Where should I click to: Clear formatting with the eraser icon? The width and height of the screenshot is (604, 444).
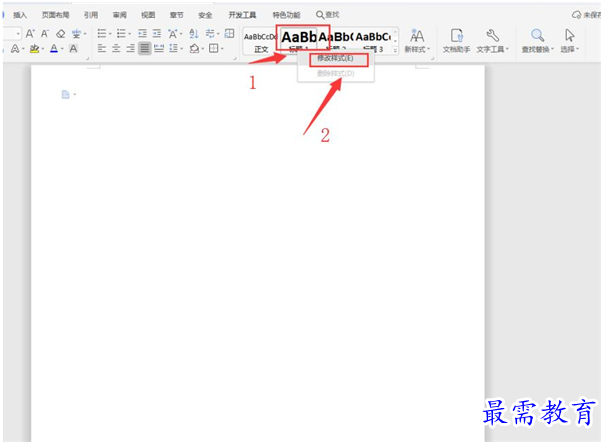[60, 34]
